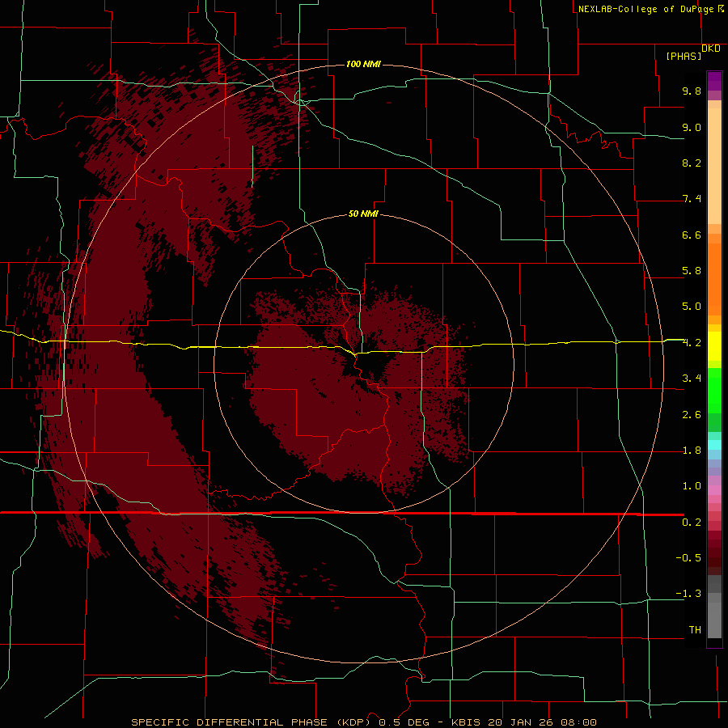Click the 50 NMI range ring label
Screen dimensions: 728x728
click(363, 214)
